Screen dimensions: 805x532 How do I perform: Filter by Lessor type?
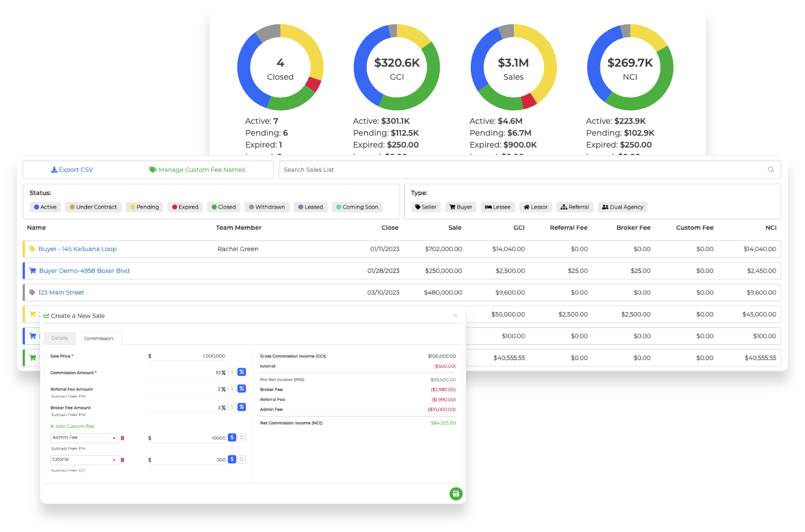pyautogui.click(x=535, y=207)
